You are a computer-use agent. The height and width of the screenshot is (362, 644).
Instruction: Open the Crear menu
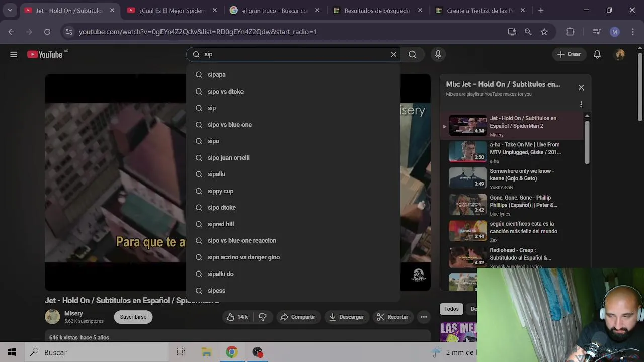click(x=569, y=54)
